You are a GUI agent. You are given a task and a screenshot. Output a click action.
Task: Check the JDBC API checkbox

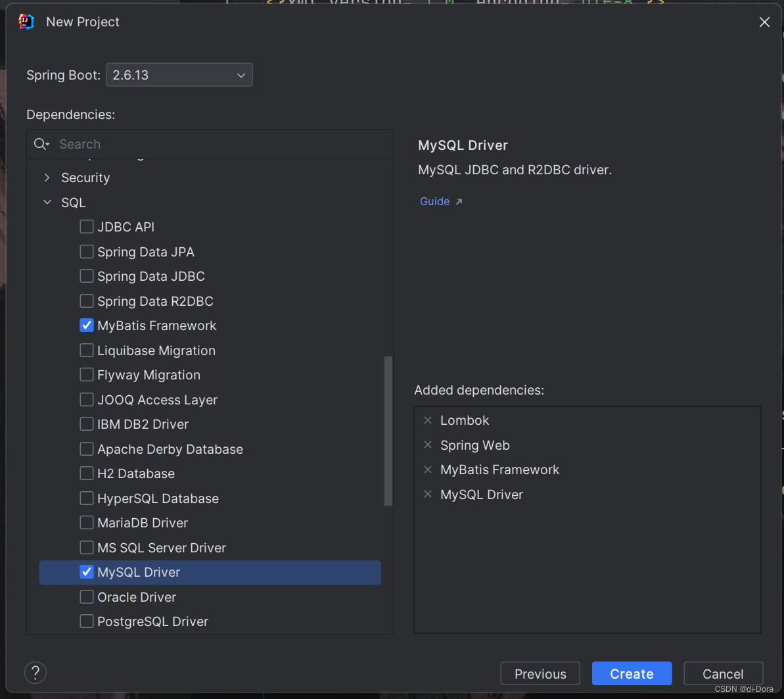click(x=87, y=227)
